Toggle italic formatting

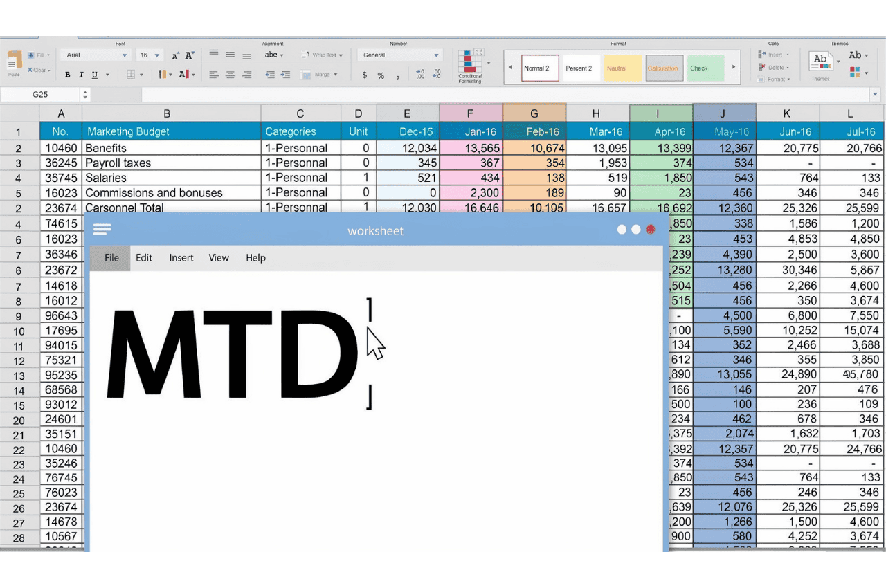(x=81, y=75)
